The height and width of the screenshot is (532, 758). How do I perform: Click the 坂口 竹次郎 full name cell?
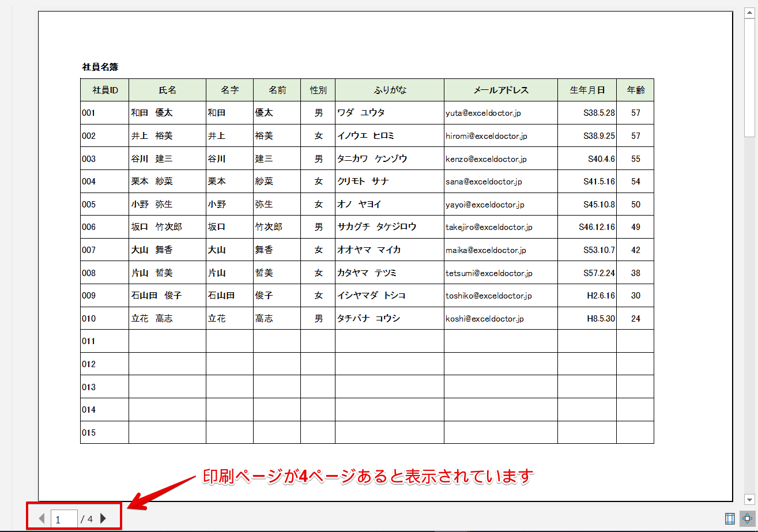click(x=168, y=227)
